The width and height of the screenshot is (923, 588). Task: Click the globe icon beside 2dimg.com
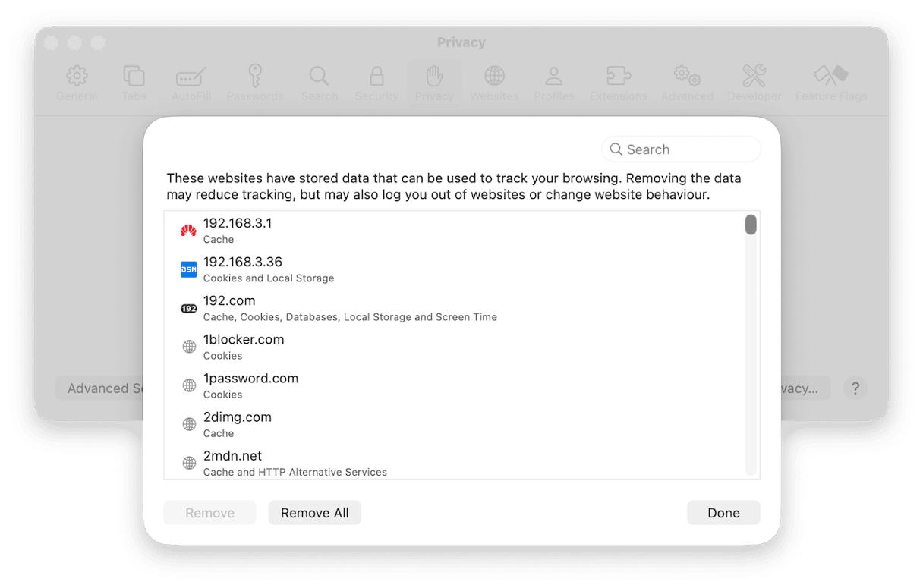(x=189, y=424)
